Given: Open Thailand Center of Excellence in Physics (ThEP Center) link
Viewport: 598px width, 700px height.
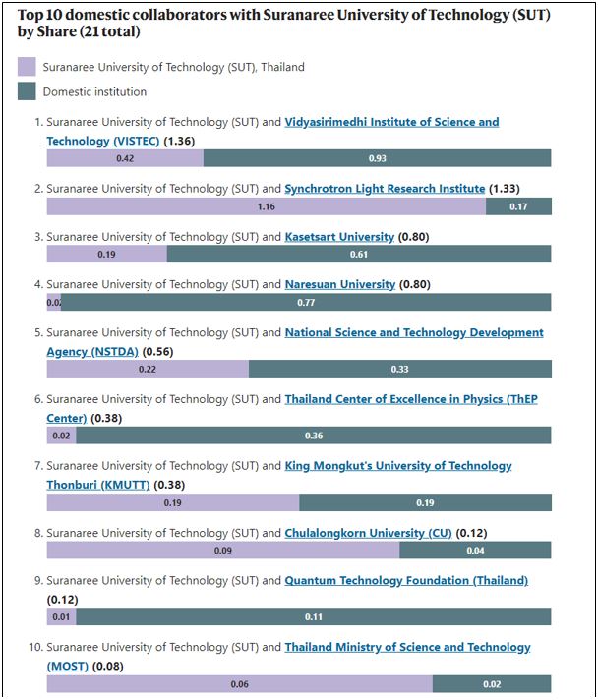Looking at the screenshot, I should point(411,399).
